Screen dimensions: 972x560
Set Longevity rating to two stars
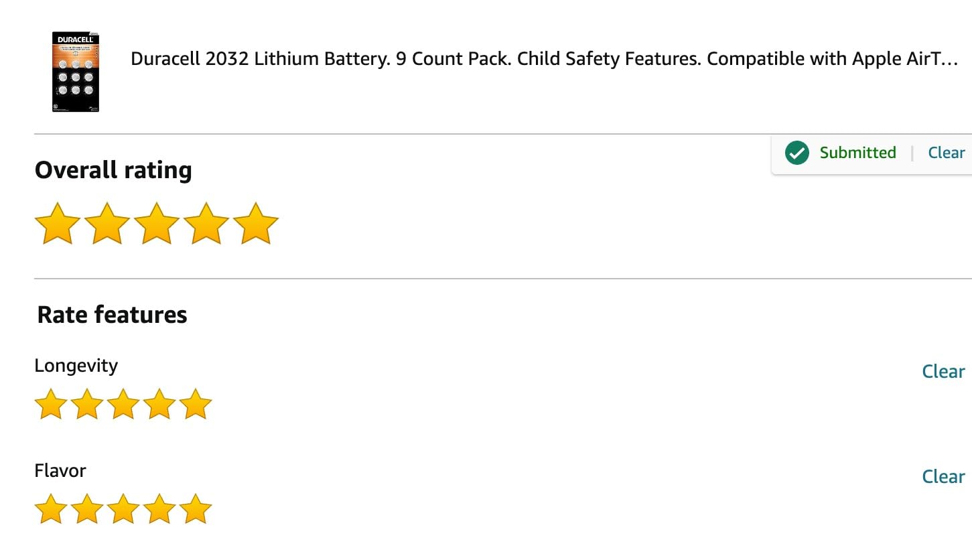[87, 405]
